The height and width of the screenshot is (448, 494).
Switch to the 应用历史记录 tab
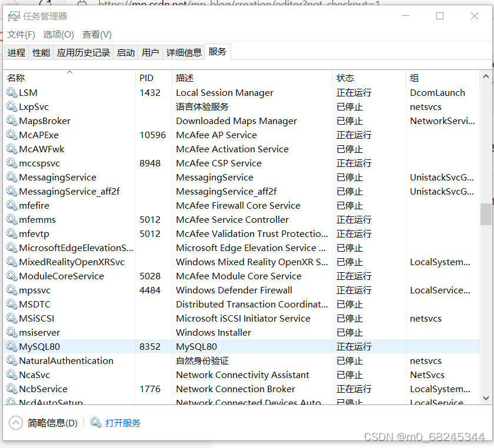coord(84,52)
